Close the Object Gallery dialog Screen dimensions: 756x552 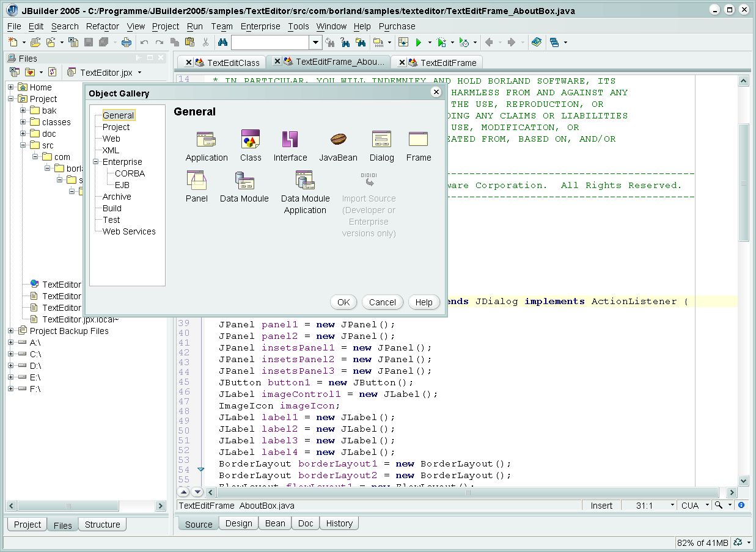[436, 92]
